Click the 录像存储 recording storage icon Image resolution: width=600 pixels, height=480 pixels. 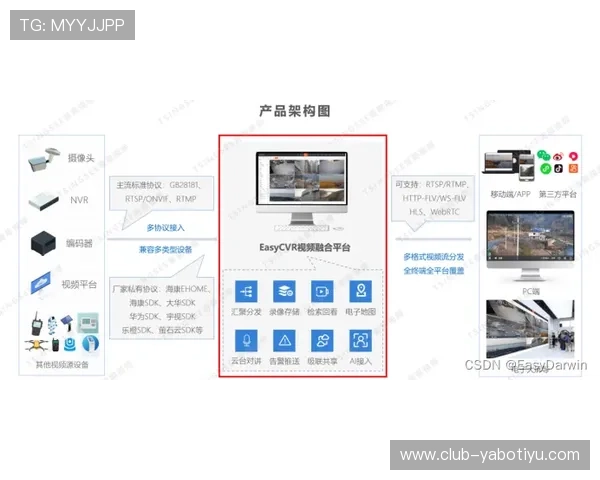click(284, 291)
